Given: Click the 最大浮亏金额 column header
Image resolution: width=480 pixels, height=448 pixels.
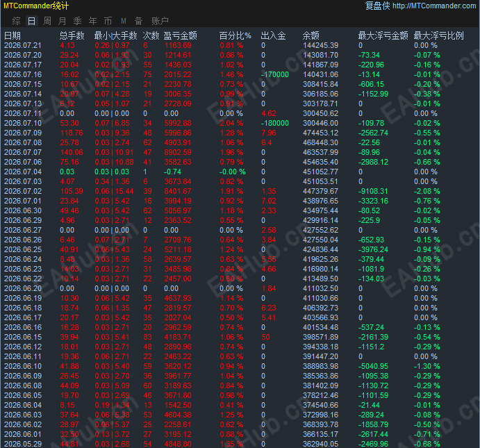Looking at the screenshot, I should 383,36.
